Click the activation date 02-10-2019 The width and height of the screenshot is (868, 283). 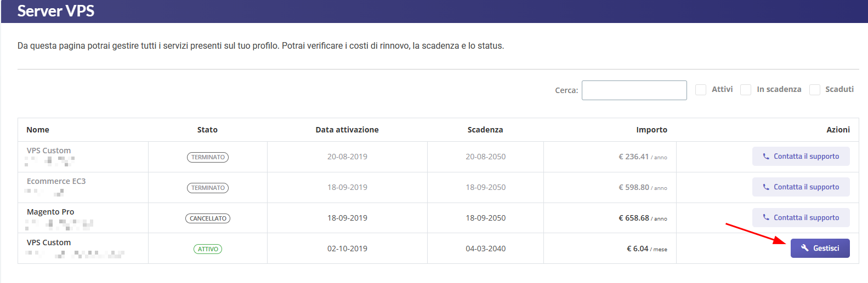tap(347, 249)
